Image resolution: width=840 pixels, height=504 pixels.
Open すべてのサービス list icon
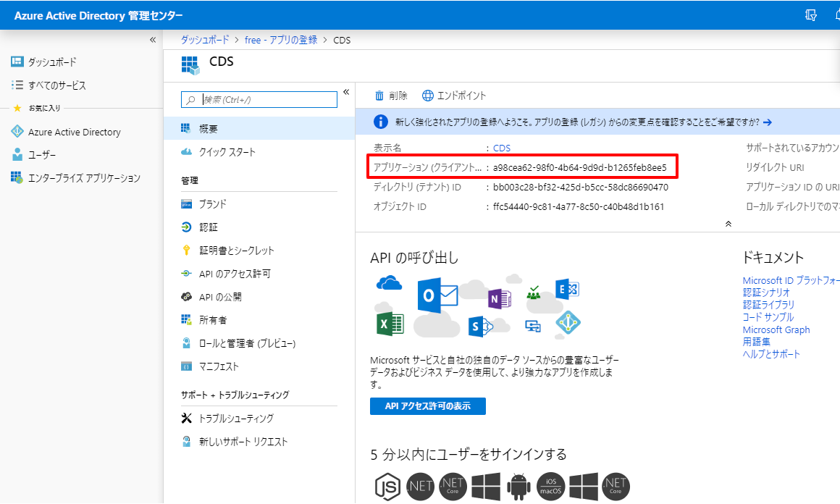coord(17,85)
